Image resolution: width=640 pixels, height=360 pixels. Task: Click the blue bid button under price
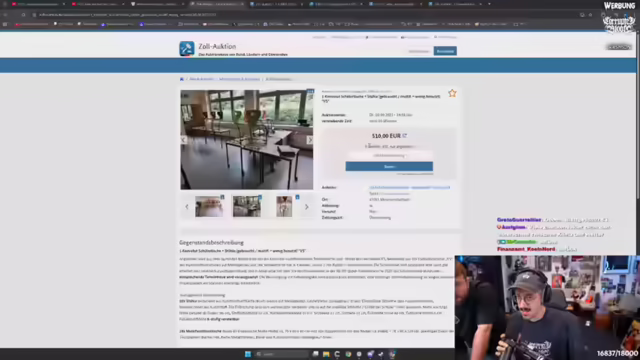coord(389,167)
